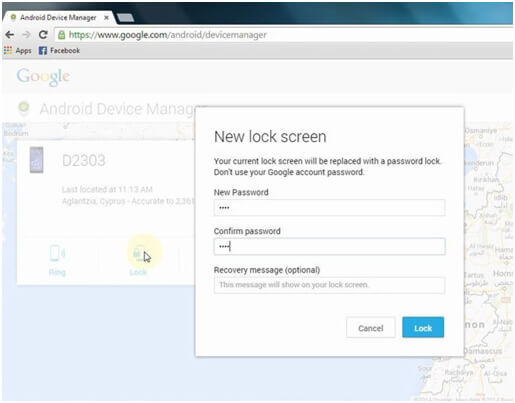
Task: Click the green secure padlock icon
Action: (x=61, y=35)
